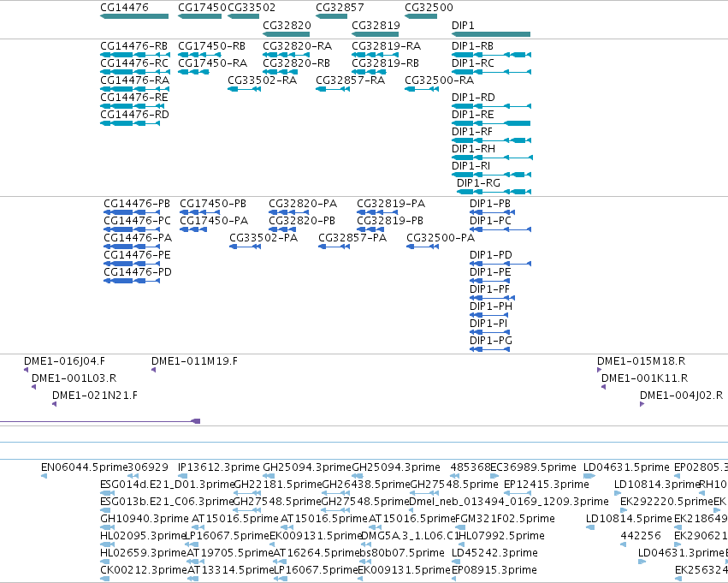The width and height of the screenshot is (728, 583).
Task: Click transcript CG17450-RA label
Action: pyautogui.click(x=213, y=63)
